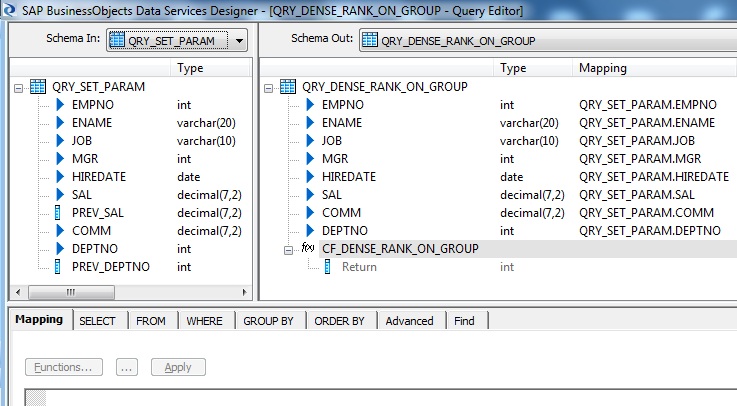Click the blue arrow icon of output MGR
The width and height of the screenshot is (737, 406).
pyautogui.click(x=310, y=159)
